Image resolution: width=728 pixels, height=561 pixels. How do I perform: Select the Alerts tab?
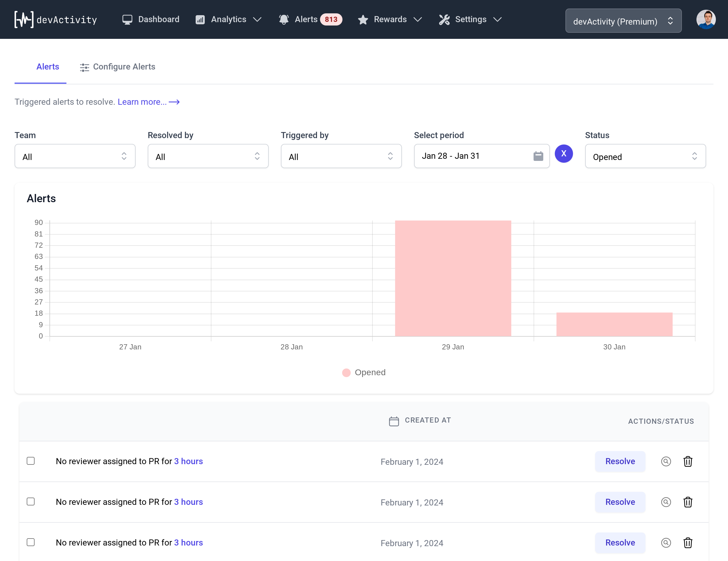(x=47, y=67)
